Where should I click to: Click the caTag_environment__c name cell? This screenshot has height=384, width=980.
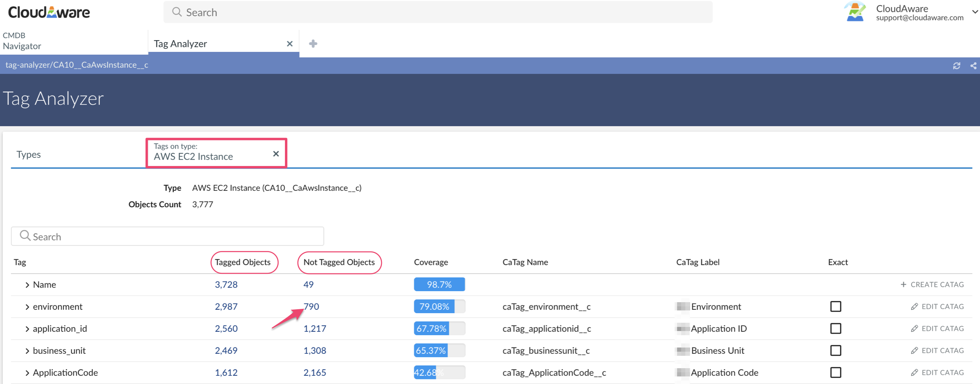[546, 306]
